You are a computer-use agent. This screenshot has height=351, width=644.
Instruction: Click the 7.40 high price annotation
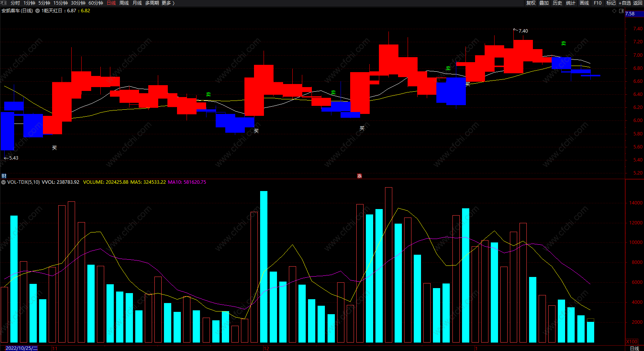pyautogui.click(x=523, y=31)
